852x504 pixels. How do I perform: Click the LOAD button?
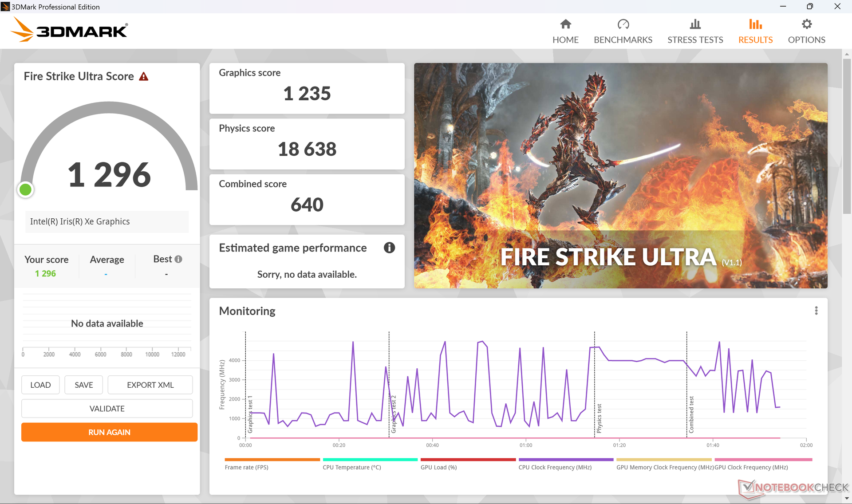coord(40,385)
